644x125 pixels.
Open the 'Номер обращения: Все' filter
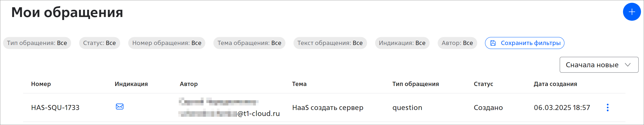167,43
